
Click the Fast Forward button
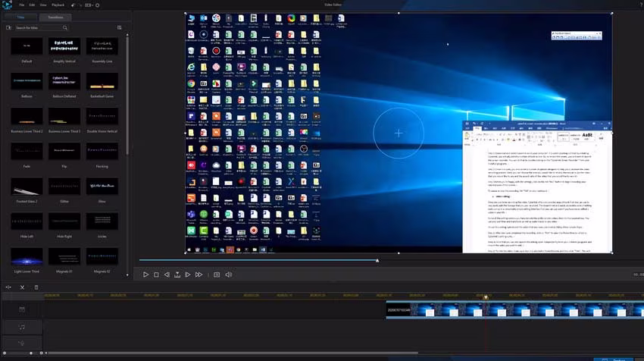point(199,275)
